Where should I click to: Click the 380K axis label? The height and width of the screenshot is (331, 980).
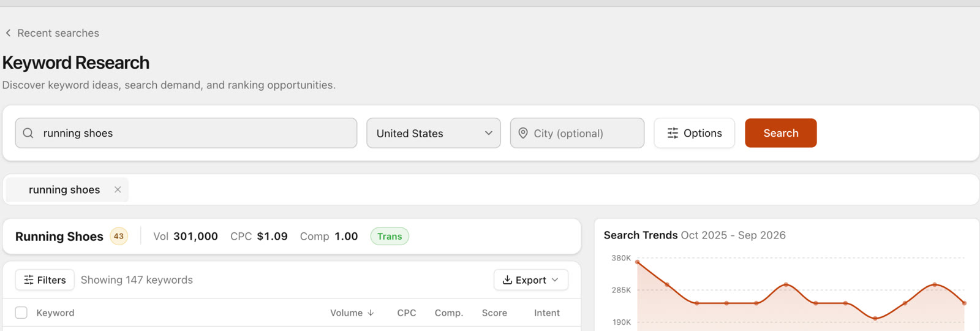(621, 258)
